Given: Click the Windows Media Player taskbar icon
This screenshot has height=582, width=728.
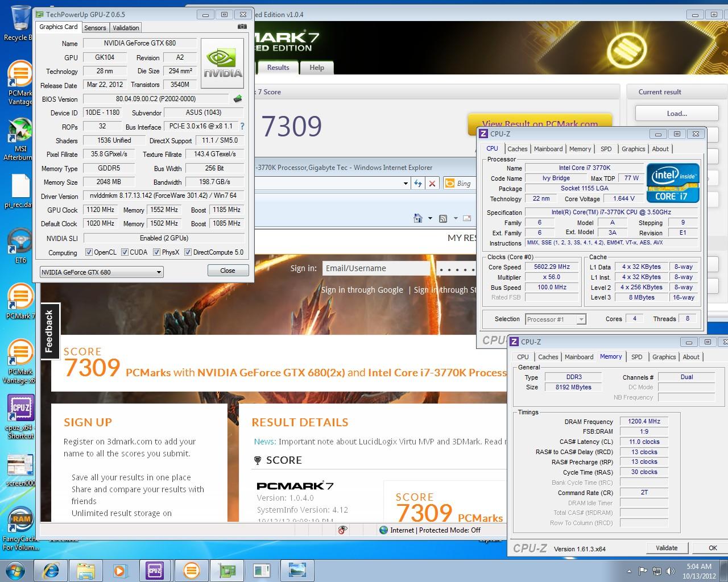Looking at the screenshot, I should pyautogui.click(x=120, y=570).
